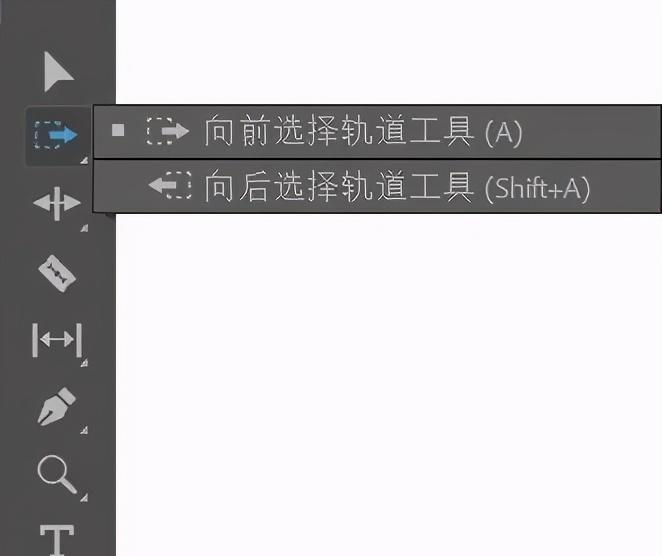The image size is (662, 556).
Task: Choose 向后选择轨道工具 (Shift+A) from flyout
Action: pyautogui.click(x=377, y=186)
